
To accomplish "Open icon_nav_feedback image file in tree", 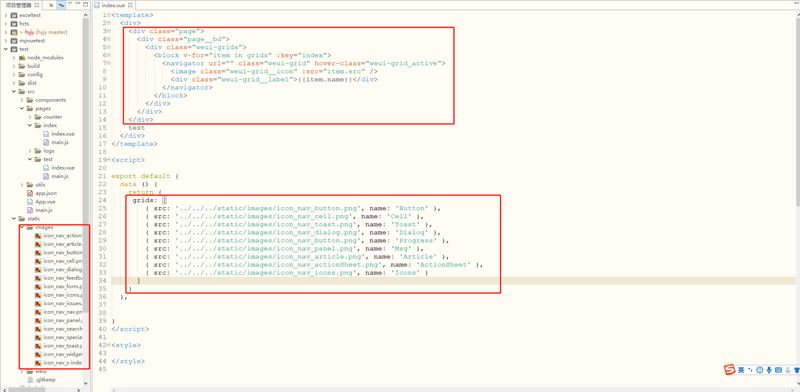I will click(63, 278).
